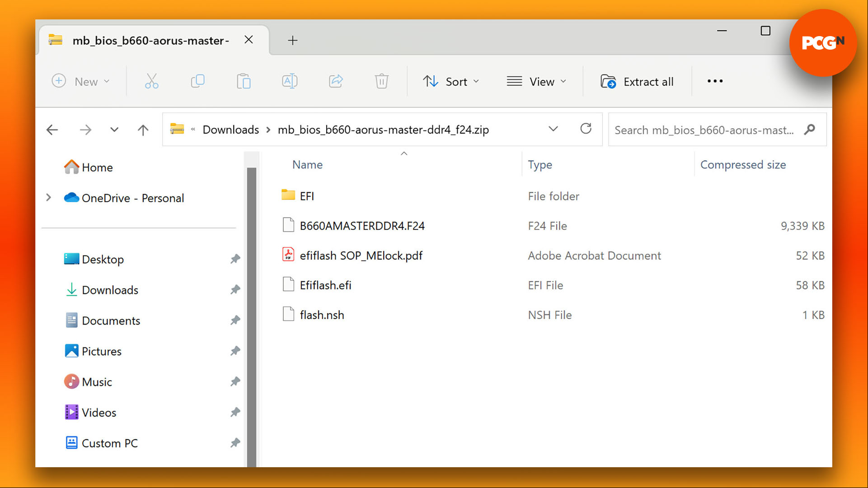Click the magnifying glass search icon
The width and height of the screenshot is (868, 488).
(810, 130)
